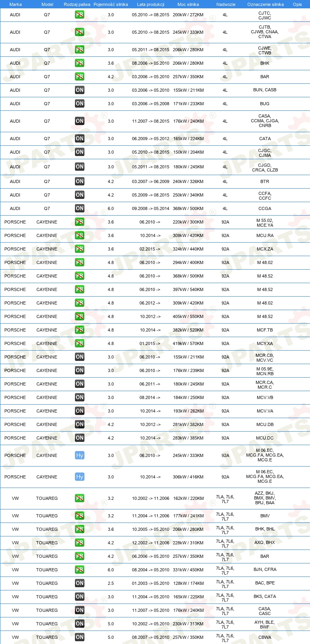Click the production date 01.2015 ->
310x644 pixels.
click(150, 343)
